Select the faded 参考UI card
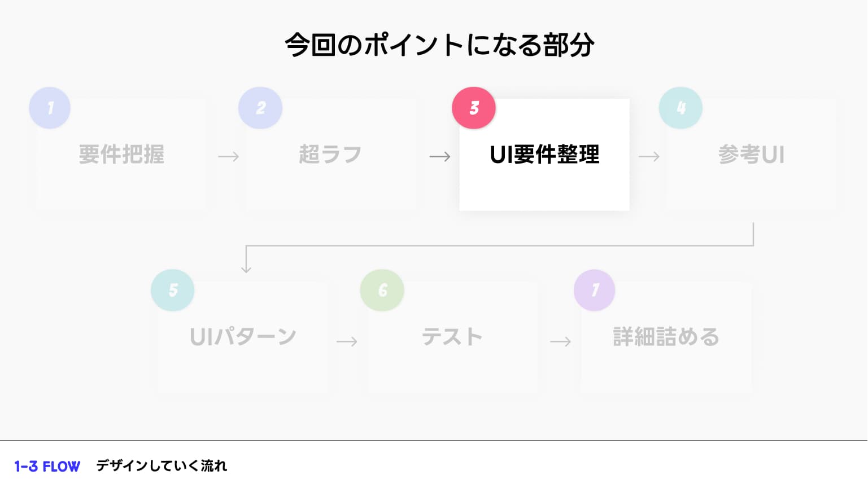 point(751,155)
